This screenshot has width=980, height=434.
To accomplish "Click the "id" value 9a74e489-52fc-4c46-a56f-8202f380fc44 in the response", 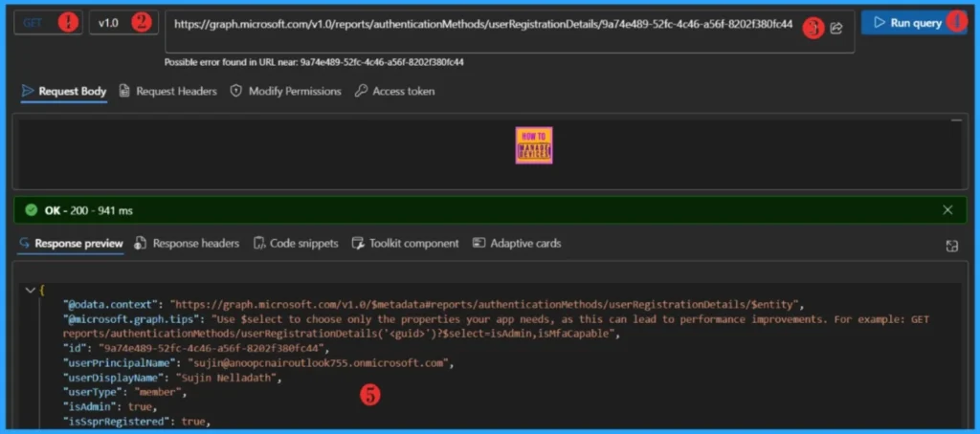I will pyautogui.click(x=212, y=348).
